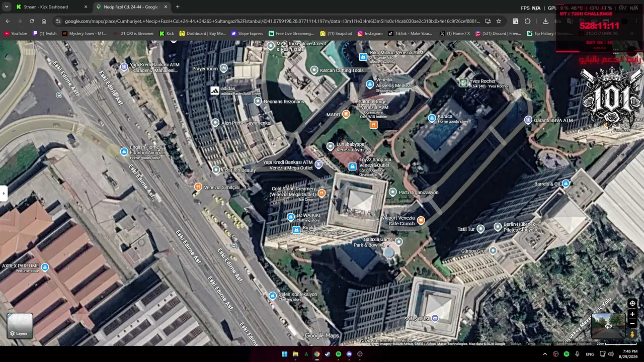Focus the Google Maps URL address bar
The width and height of the screenshot is (644, 362).
click(272, 21)
